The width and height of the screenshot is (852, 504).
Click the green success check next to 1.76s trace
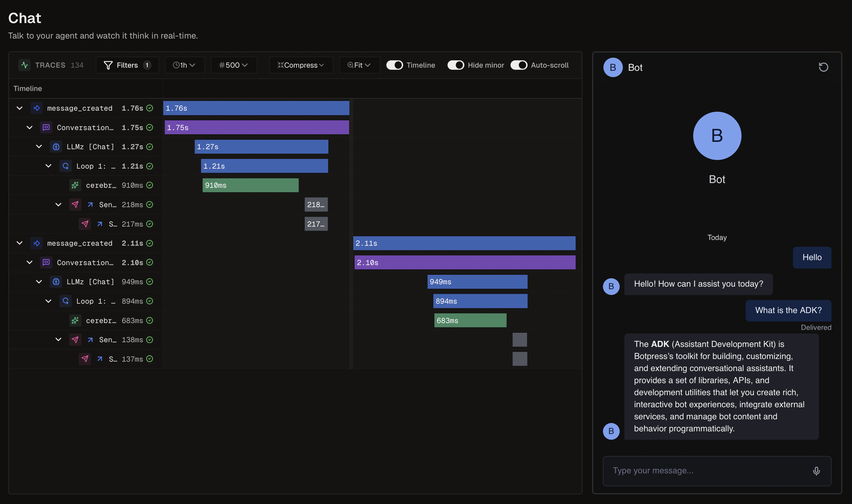[x=150, y=108]
